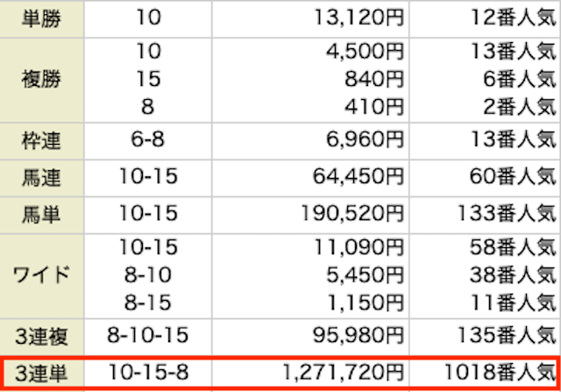Select the 8-10 wide combination

click(148, 275)
